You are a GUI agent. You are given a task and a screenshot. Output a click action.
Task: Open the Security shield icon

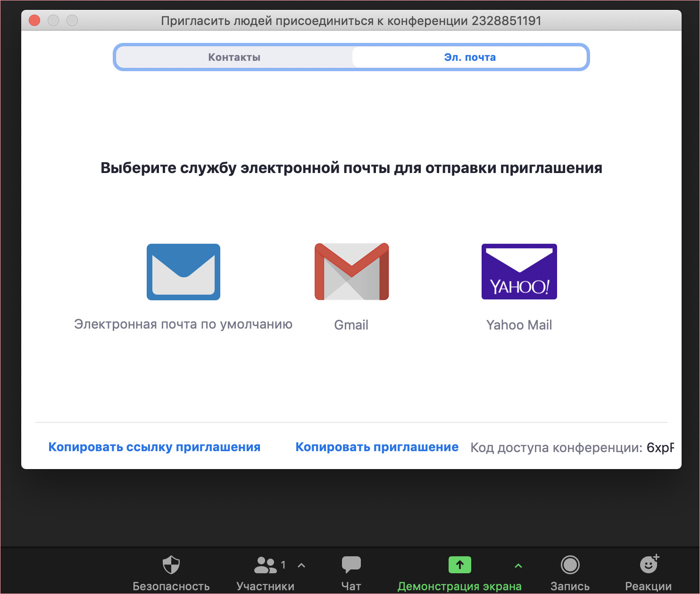point(171,564)
